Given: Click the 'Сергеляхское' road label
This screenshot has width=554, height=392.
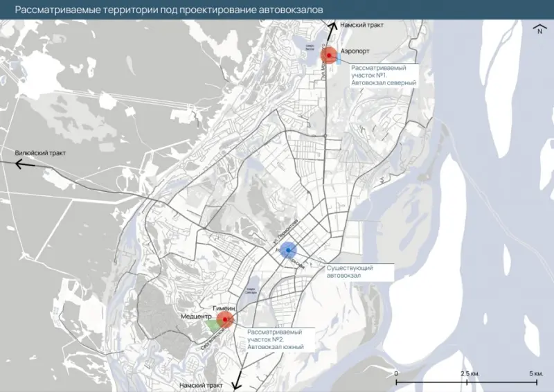Looking at the screenshot, I should (213, 338).
